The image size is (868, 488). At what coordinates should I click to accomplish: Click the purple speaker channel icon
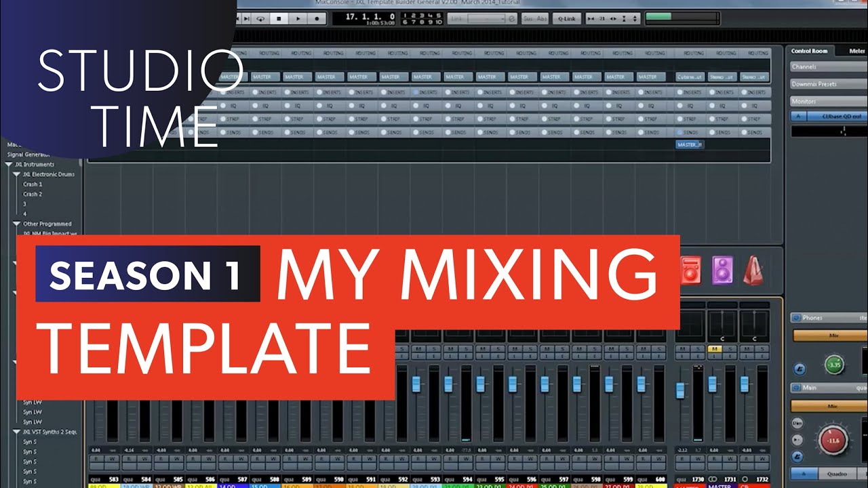pyautogui.click(x=722, y=270)
